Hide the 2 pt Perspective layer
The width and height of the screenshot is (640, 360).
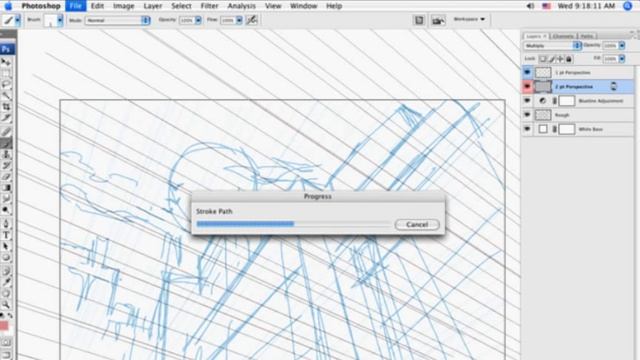point(527,87)
